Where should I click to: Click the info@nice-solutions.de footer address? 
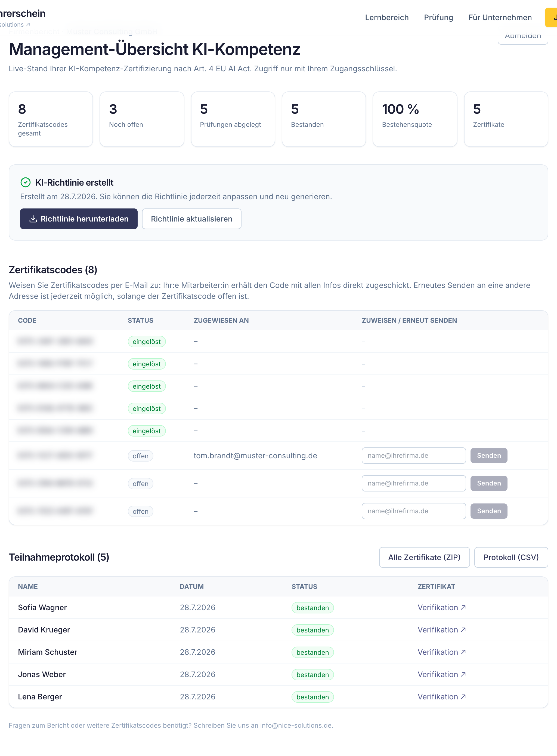(296, 725)
